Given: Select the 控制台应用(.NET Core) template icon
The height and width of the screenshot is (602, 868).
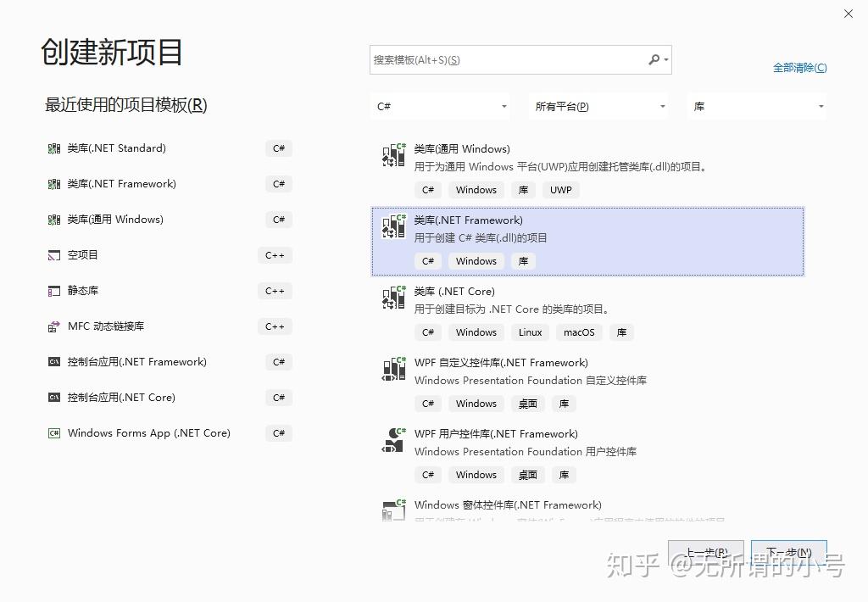Looking at the screenshot, I should coord(53,397).
